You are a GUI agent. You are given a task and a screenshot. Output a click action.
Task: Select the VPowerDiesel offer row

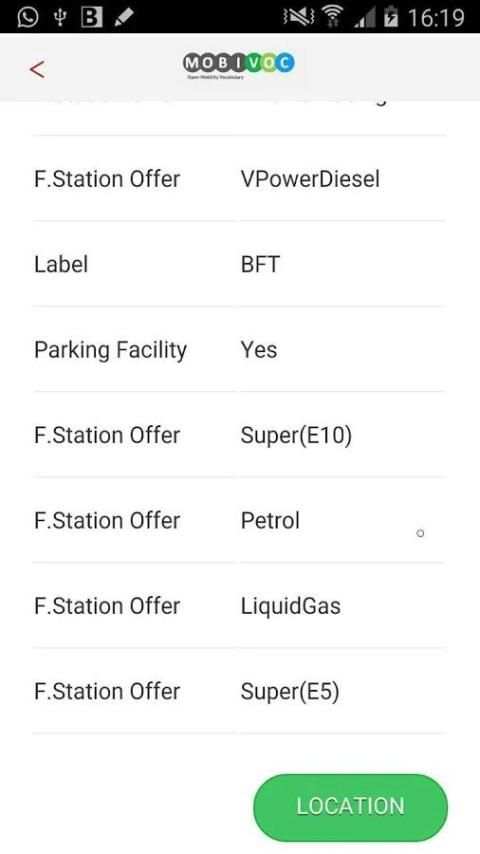pyautogui.click(x=239, y=179)
